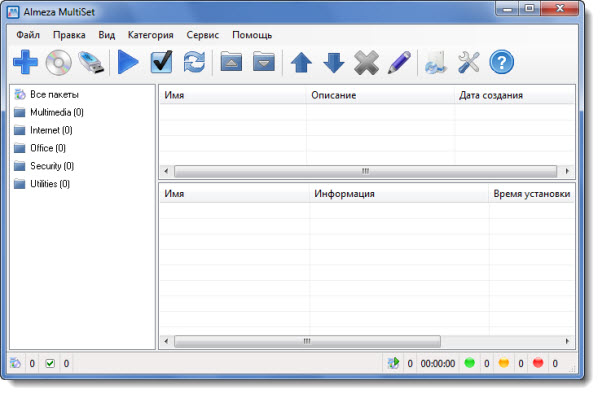Click the orange status circle
600x395 pixels.
[x=504, y=363]
